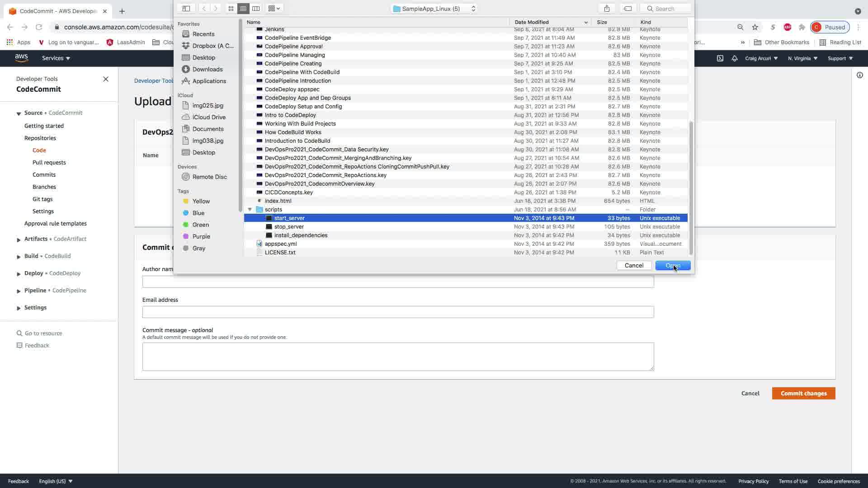The height and width of the screenshot is (488, 868).
Task: Open the Services menu
Action: (x=56, y=58)
